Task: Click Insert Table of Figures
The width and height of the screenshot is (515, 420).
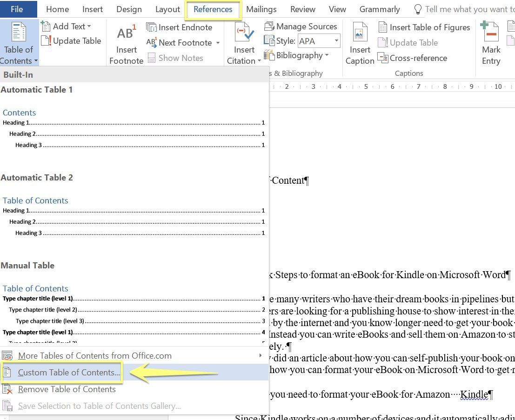Action: [424, 27]
